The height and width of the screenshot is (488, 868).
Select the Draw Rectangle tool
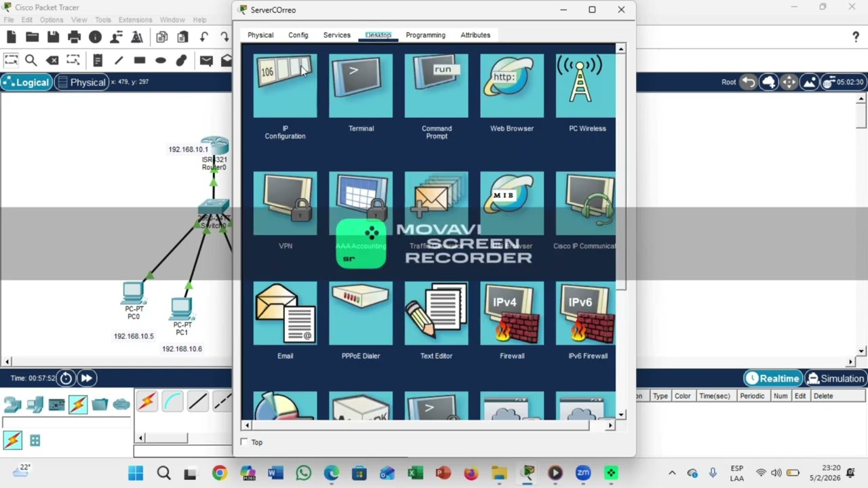coord(140,60)
